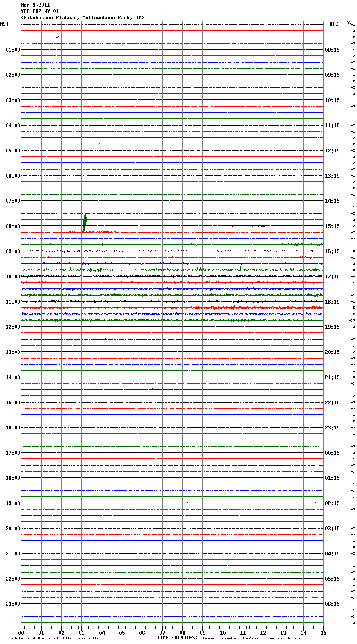357x644 pixels.
Task: Select the 22:00 MST row label
Action: coord(13,579)
